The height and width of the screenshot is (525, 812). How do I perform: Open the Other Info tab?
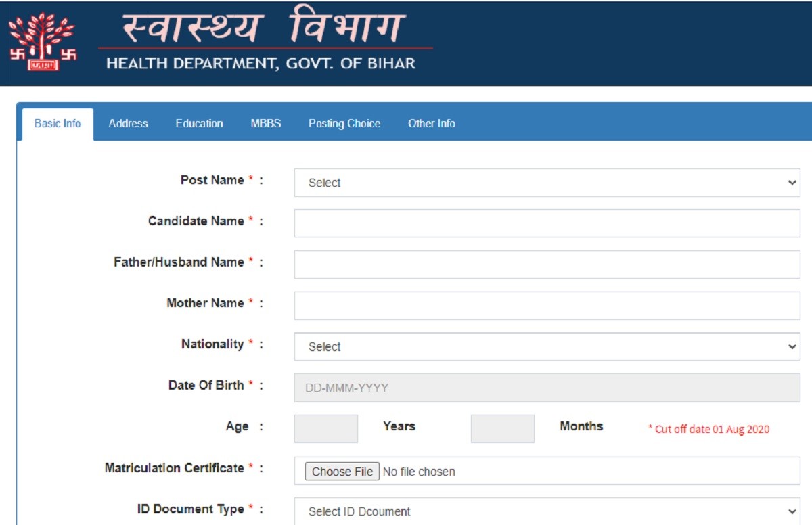click(431, 123)
